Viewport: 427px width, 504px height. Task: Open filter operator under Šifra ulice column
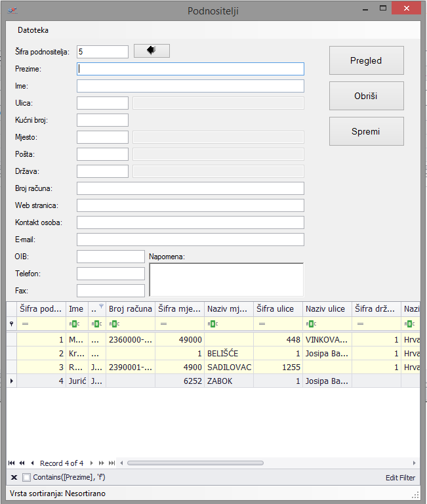click(262, 324)
